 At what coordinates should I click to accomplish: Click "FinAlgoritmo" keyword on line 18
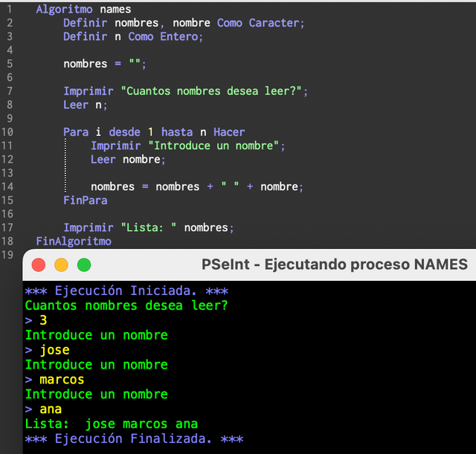(x=74, y=241)
